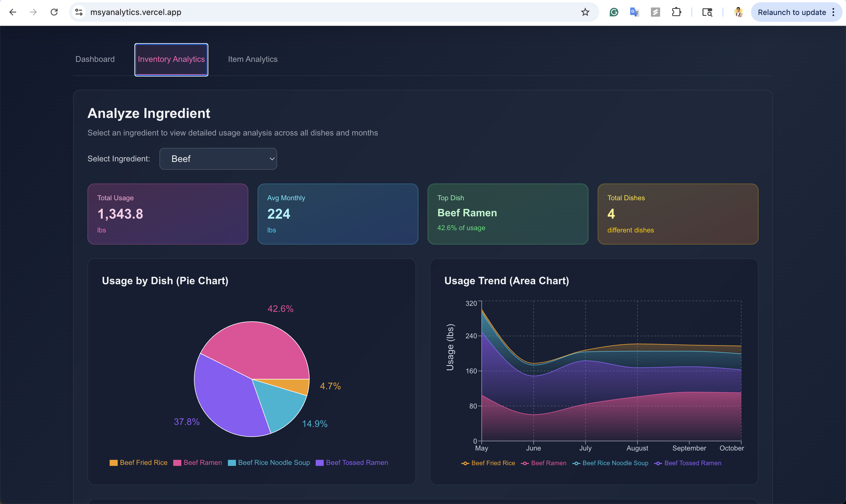Open the Grammarly extension icon
The width and height of the screenshot is (846, 504).
click(x=614, y=12)
